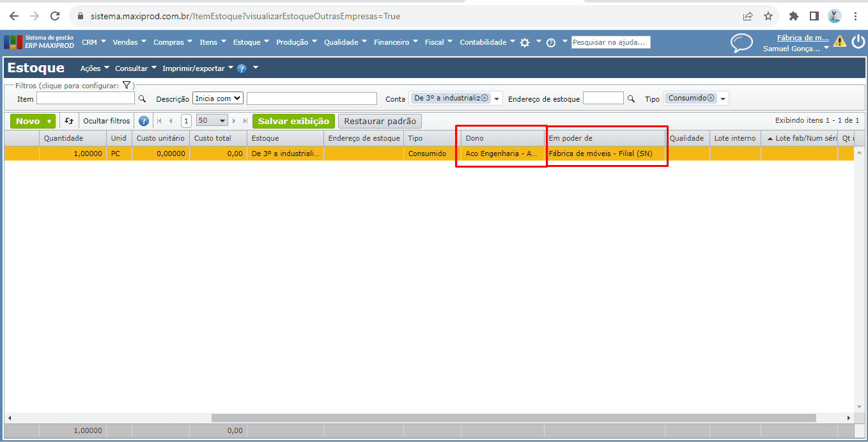Click the 'Fábrica de móveis - Filial (SN)' cell
Viewport: 868px width, 442px height.
click(605, 154)
